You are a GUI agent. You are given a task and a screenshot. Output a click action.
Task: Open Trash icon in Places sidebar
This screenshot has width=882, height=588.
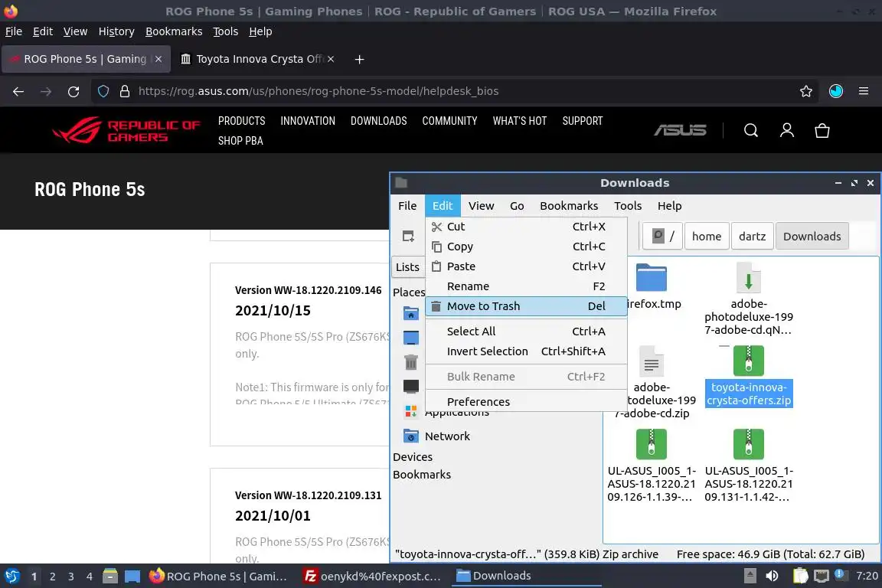coord(411,362)
